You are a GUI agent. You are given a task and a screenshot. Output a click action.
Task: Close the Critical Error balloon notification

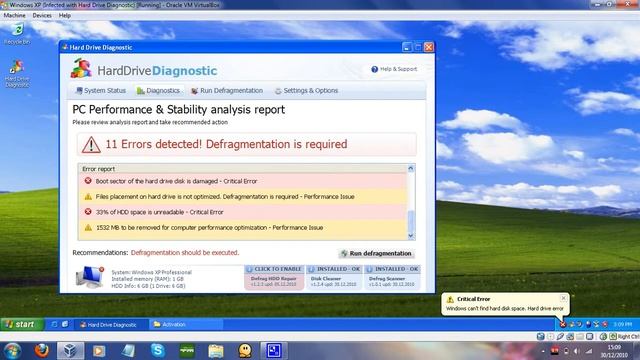pos(563,298)
